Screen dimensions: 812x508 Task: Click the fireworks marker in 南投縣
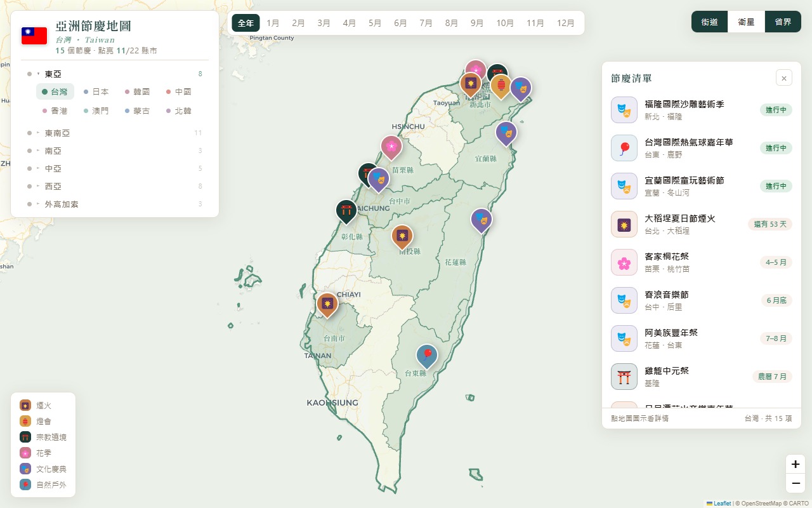[x=402, y=236]
